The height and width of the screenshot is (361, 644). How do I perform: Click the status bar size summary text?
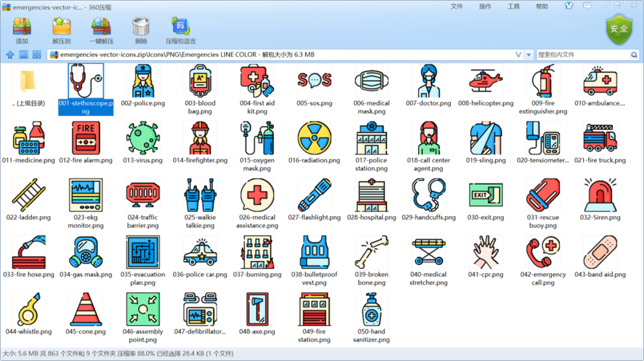tap(118, 354)
